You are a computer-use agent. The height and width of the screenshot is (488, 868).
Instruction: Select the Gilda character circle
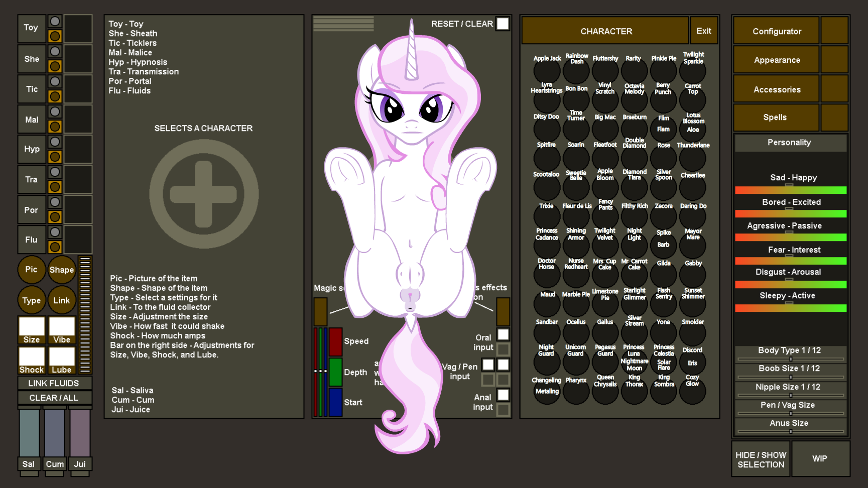tap(664, 275)
